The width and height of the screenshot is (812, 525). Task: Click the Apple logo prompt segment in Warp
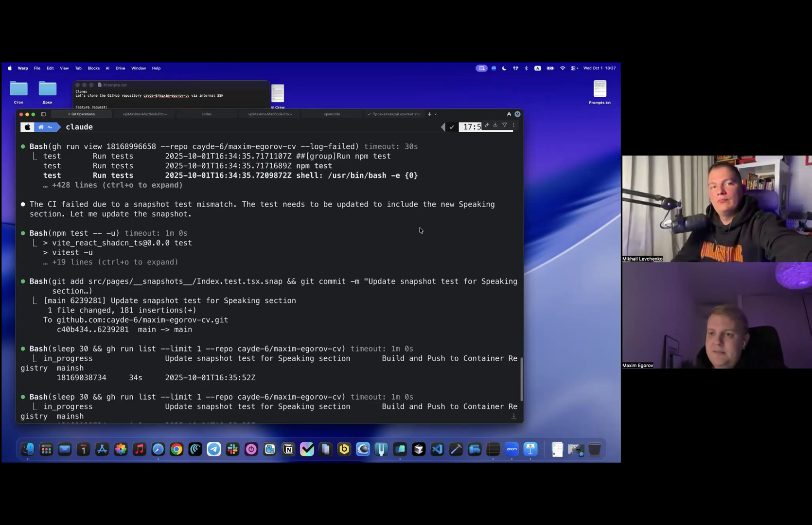pos(27,127)
